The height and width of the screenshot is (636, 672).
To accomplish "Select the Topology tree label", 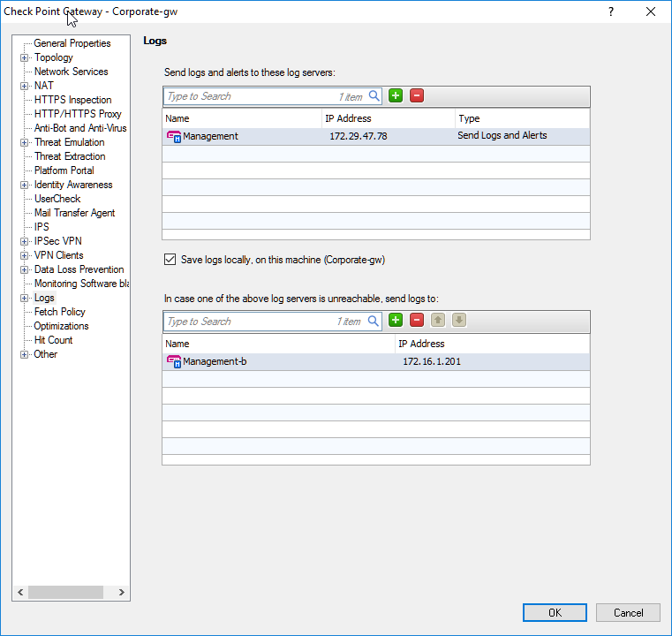I will (54, 57).
